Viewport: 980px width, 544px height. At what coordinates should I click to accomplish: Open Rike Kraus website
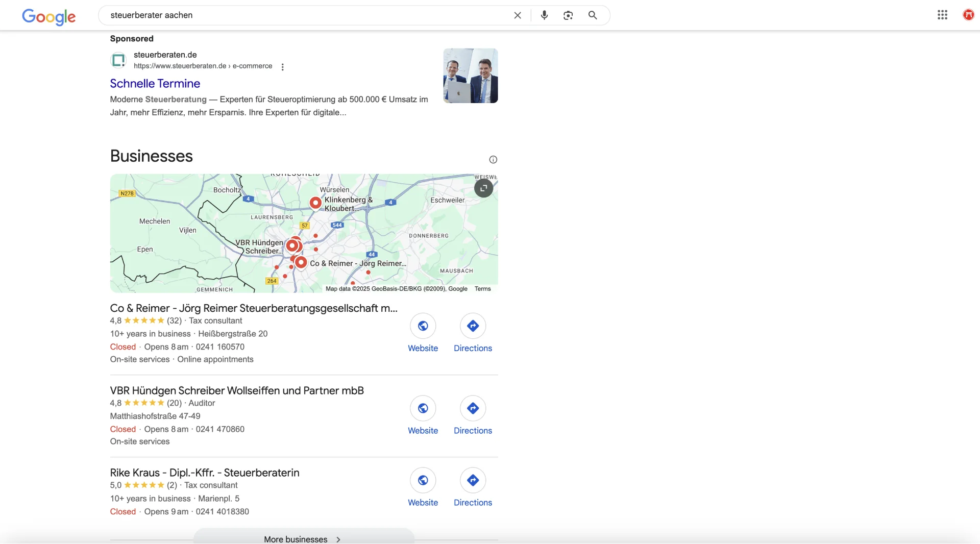(423, 480)
